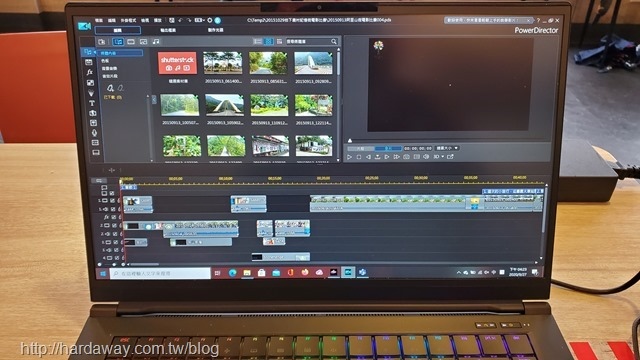Open the Effect Room fx icon
This screenshot has width=640, height=360.
tap(89, 72)
